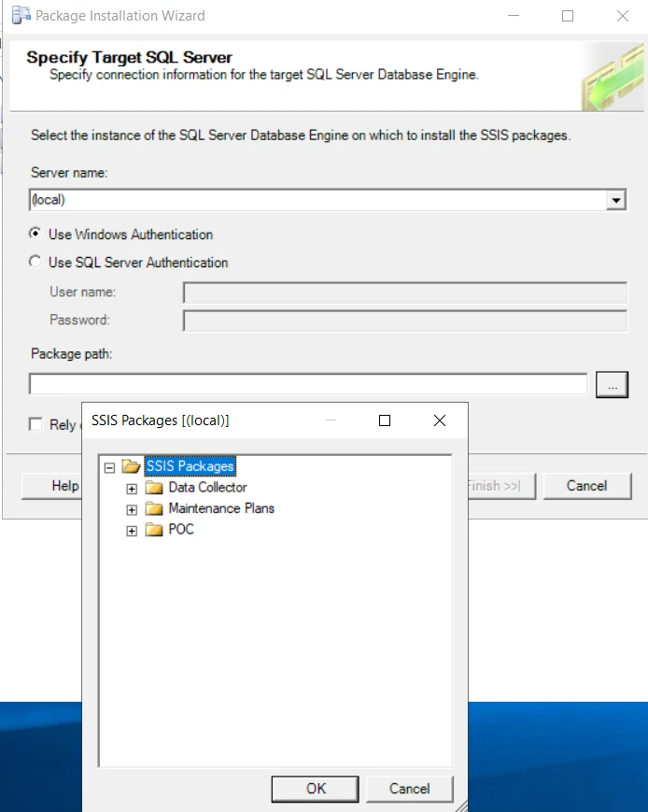The image size is (648, 812).
Task: Tick the Rely checkbox below Package path
Action: [x=35, y=424]
